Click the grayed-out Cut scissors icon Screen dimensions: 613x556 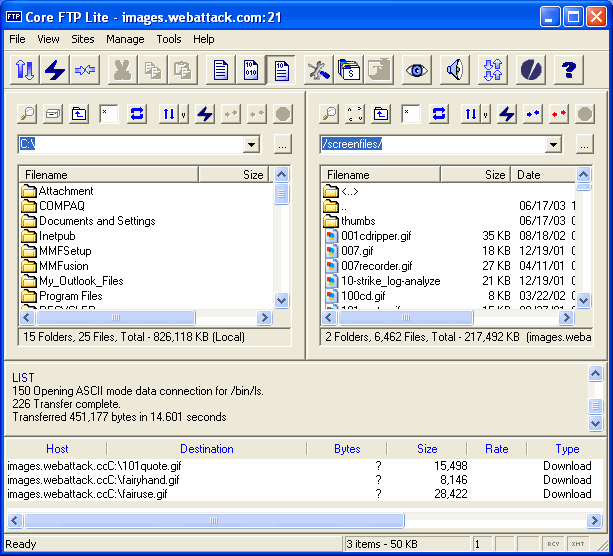coord(122,70)
